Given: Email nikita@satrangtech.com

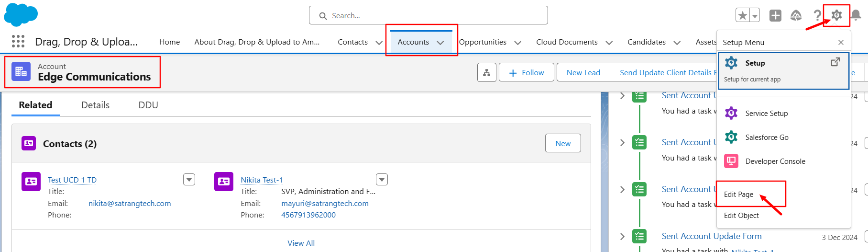Looking at the screenshot, I should [x=130, y=204].
